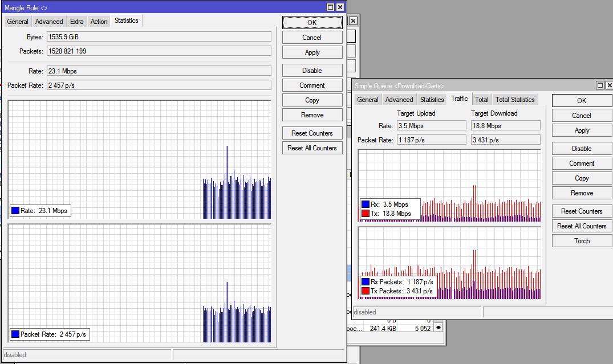Select upload Packet Rate field 1 187 p/s

tap(432, 140)
